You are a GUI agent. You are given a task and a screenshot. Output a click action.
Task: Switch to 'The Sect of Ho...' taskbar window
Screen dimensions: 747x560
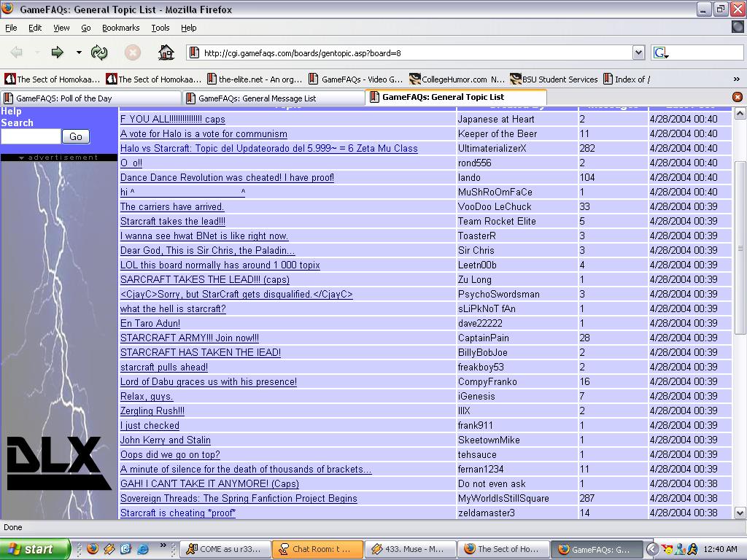503,549
